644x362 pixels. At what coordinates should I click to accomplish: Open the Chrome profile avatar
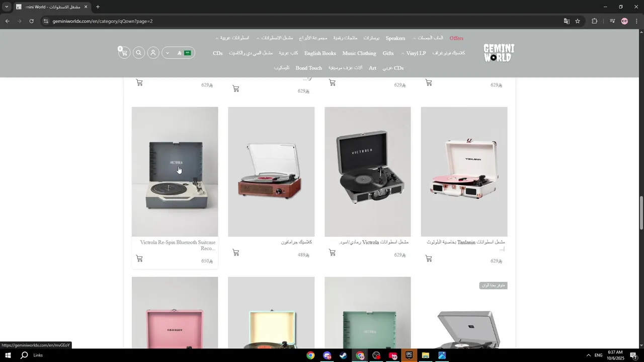click(x=624, y=21)
